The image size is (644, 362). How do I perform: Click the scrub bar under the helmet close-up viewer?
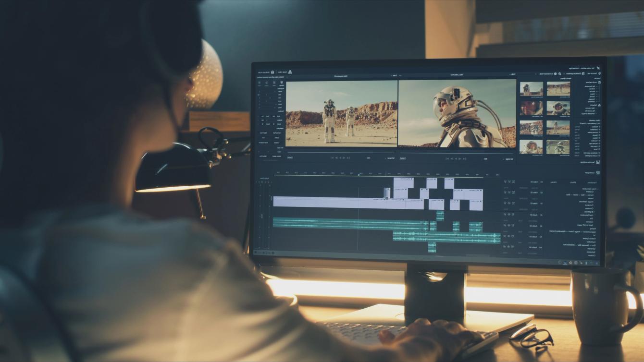tap(458, 153)
